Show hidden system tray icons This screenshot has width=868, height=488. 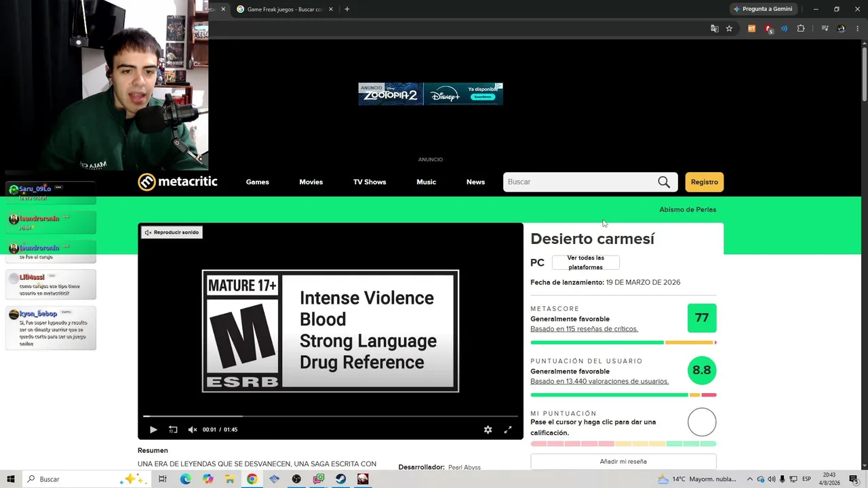pyautogui.click(x=750, y=479)
